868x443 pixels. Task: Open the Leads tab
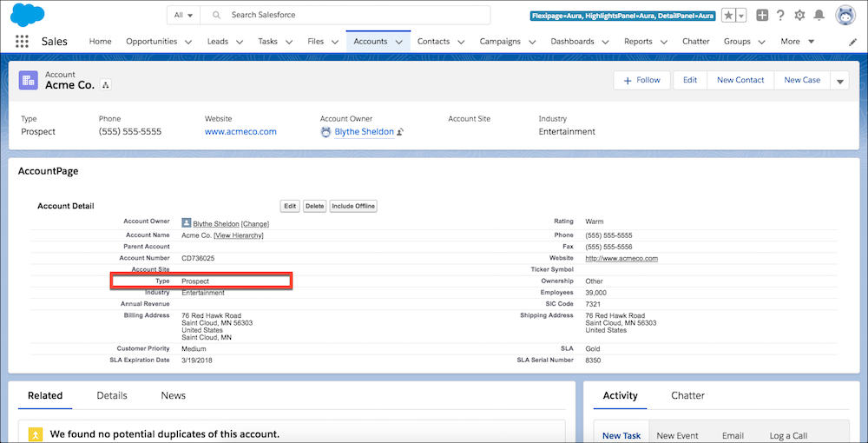218,42
